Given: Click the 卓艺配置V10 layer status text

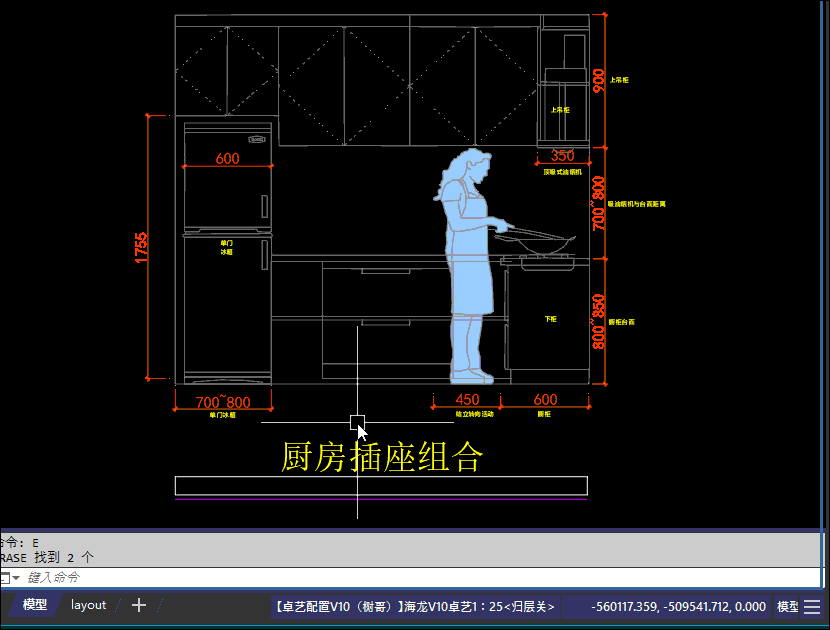Looking at the screenshot, I should click(414, 607).
